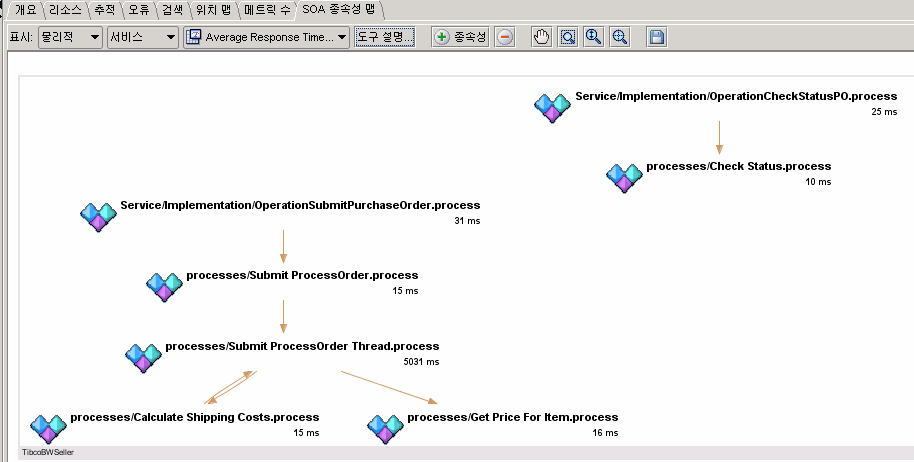Click the processes/Get Price For Item.process label
The image size is (914, 462).
512,417
